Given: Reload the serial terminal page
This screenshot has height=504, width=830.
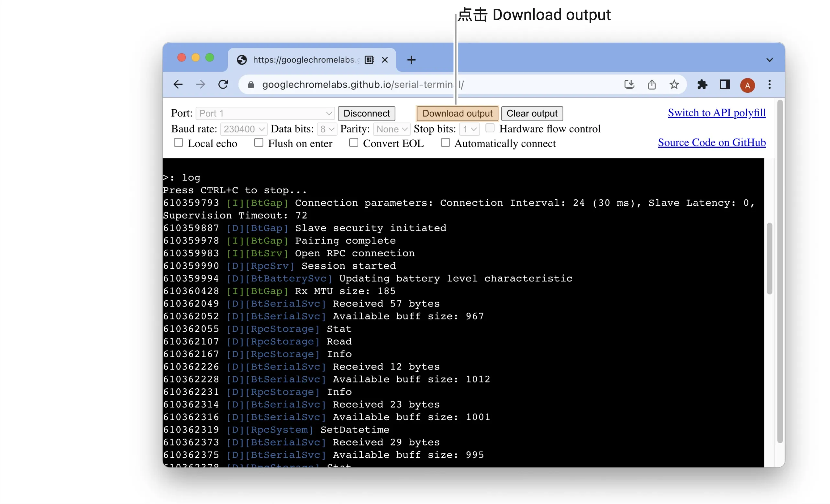Looking at the screenshot, I should [223, 84].
